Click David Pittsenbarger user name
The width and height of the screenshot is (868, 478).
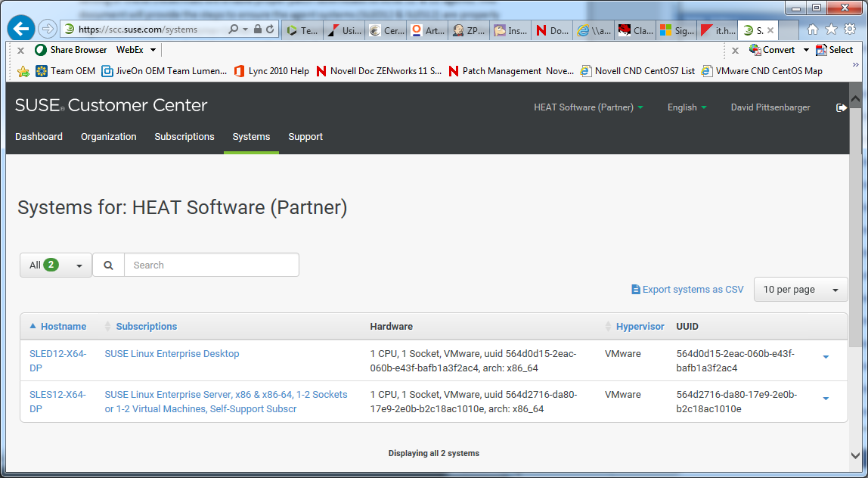(770, 107)
